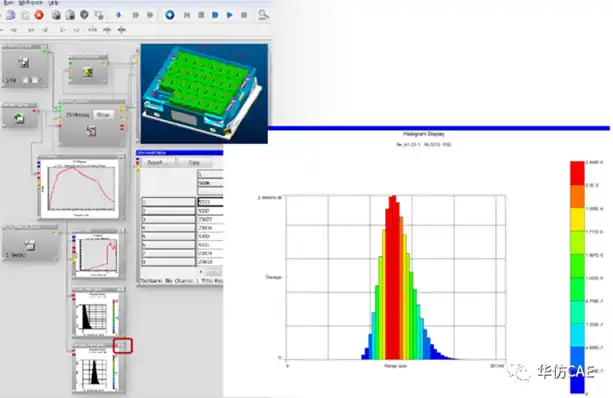Click the blank page icon in toolbar
613x398 pixels.
(x=25, y=15)
